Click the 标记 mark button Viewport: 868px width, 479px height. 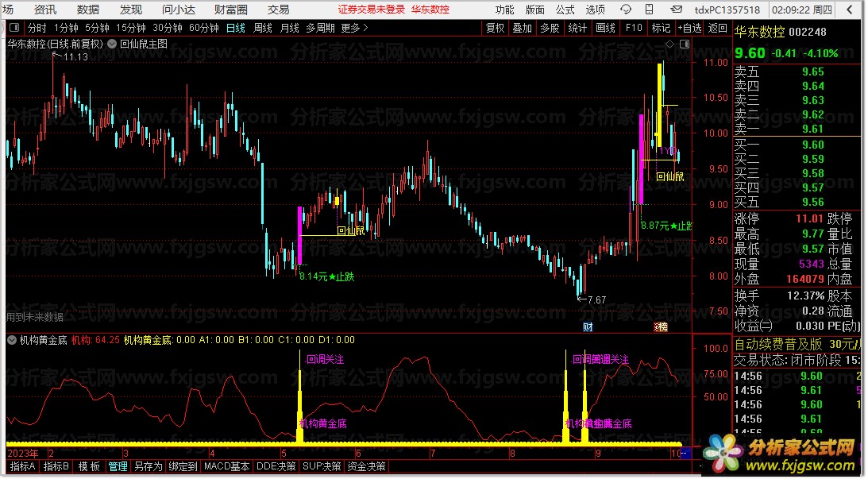click(x=661, y=28)
